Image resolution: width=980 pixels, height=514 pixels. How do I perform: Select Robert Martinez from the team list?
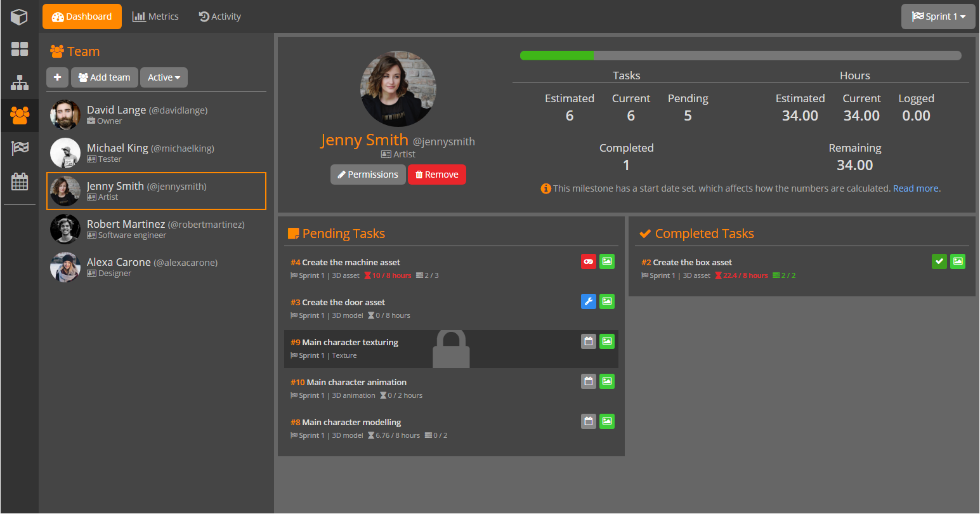tap(156, 229)
